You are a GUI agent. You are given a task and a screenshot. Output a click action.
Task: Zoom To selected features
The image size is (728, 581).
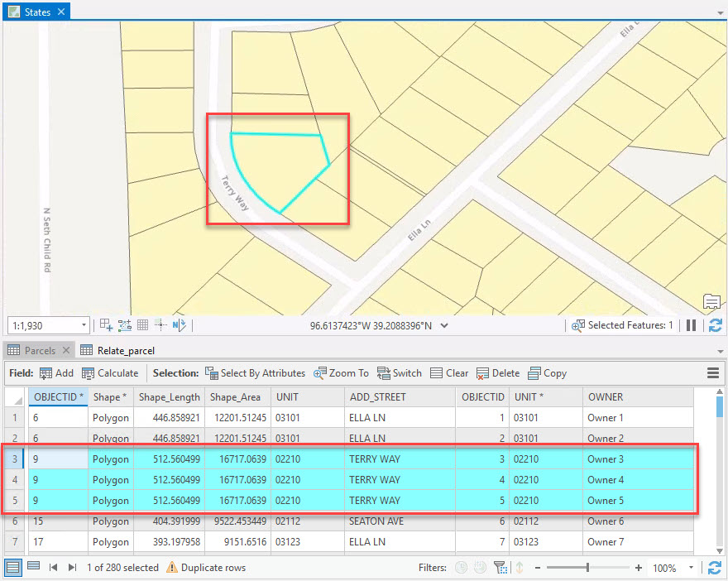[341, 373]
